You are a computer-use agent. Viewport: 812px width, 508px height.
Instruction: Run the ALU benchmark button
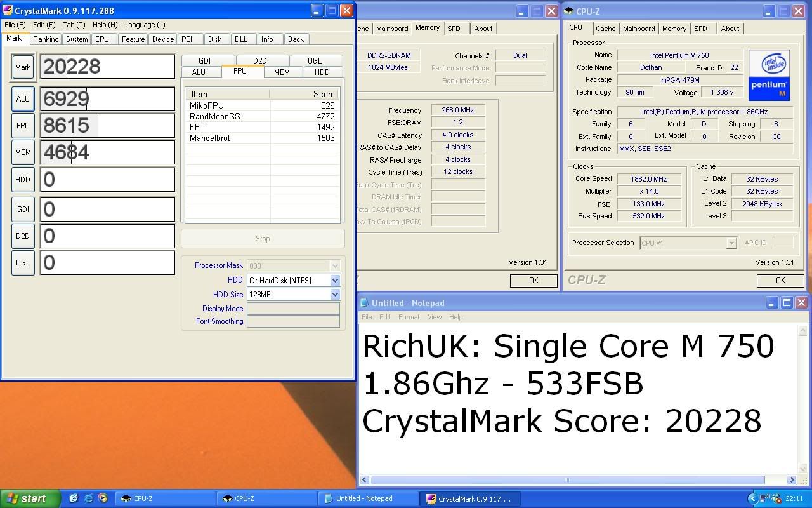point(23,99)
